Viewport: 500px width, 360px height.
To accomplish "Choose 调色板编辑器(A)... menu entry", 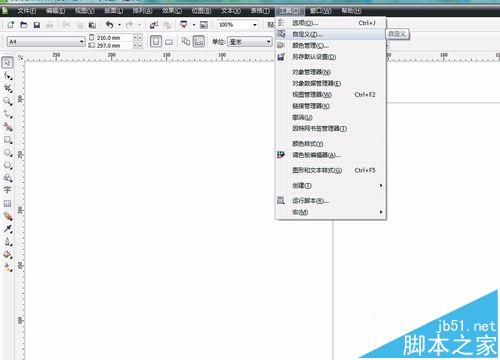I will click(331, 155).
